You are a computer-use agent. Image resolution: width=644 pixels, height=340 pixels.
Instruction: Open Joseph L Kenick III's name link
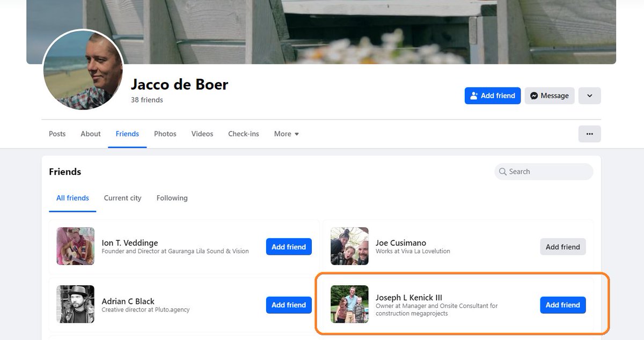(409, 297)
